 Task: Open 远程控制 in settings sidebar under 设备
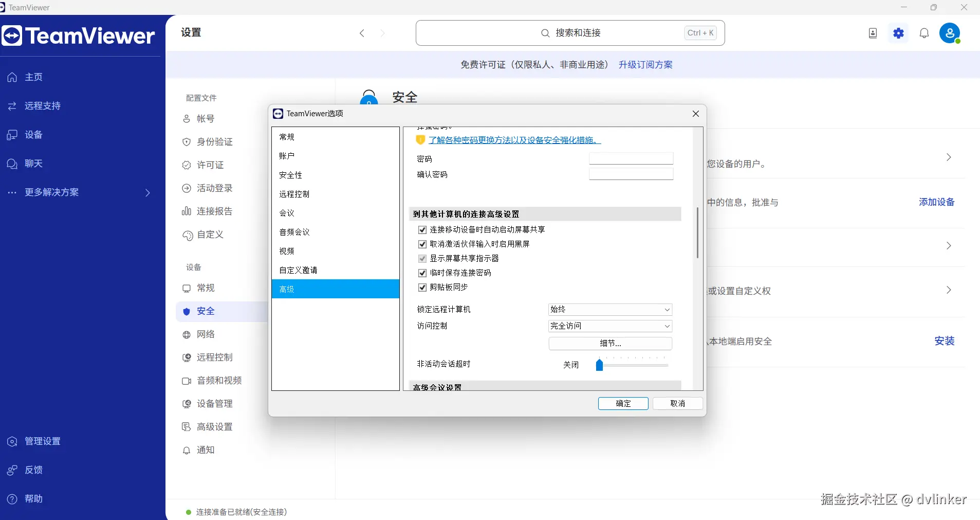215,357
